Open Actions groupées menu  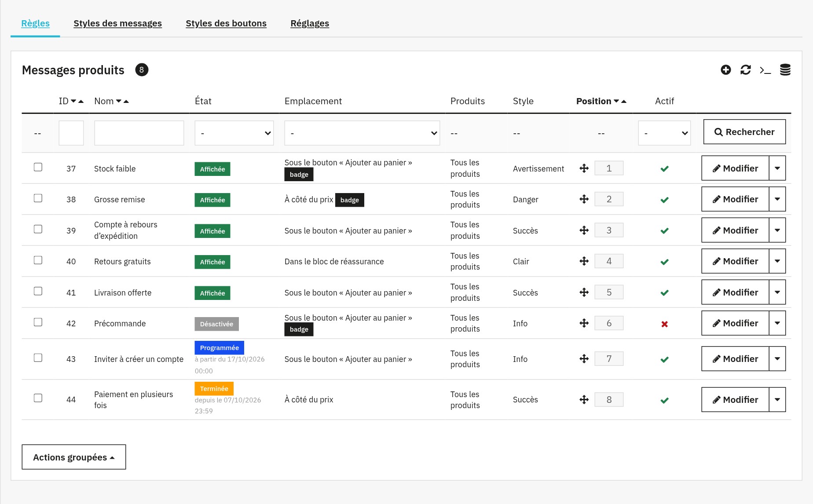click(74, 457)
